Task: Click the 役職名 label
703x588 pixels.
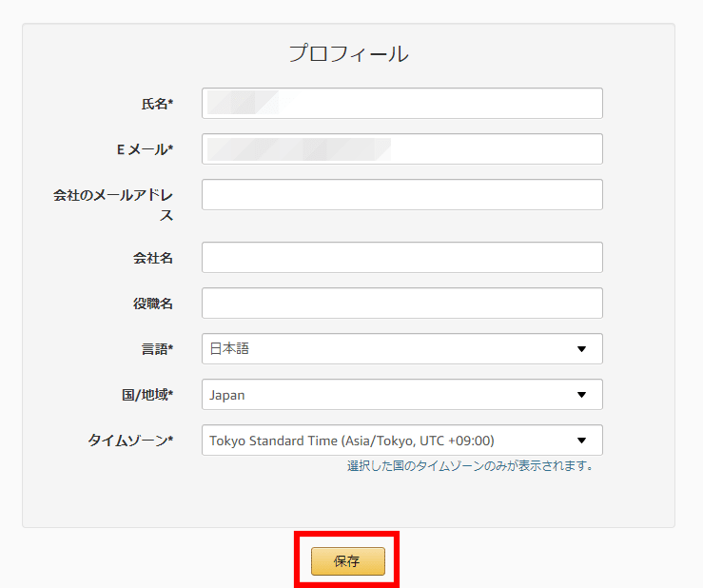Action: click(153, 304)
